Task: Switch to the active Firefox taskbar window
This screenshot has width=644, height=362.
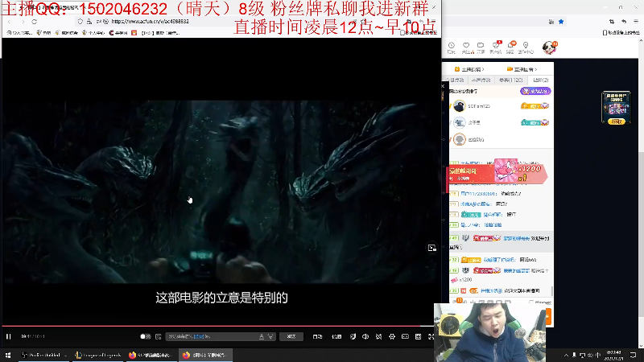Action: [x=205, y=355]
